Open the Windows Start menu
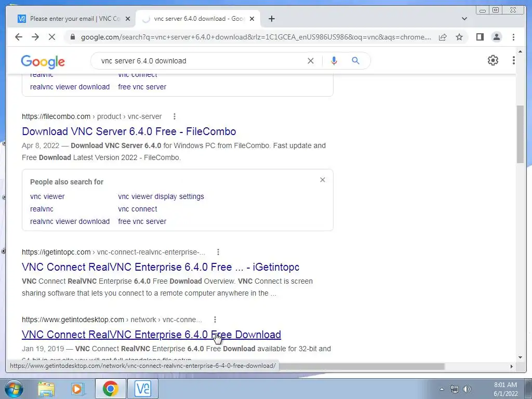The width and height of the screenshot is (532, 399). (13, 389)
